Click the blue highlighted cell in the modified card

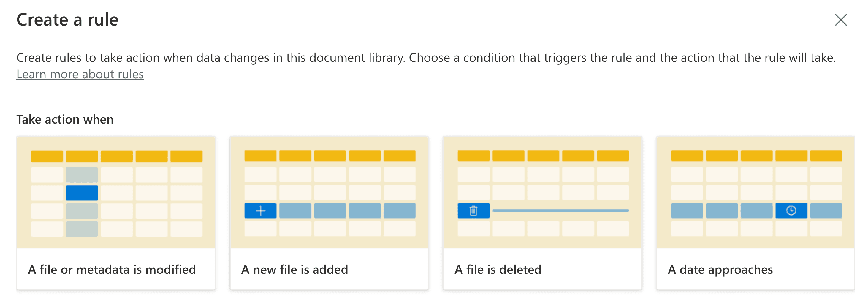[x=82, y=192]
